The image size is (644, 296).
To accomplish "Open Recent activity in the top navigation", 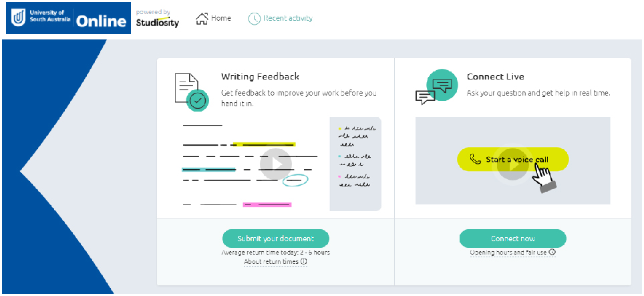I will click(280, 19).
